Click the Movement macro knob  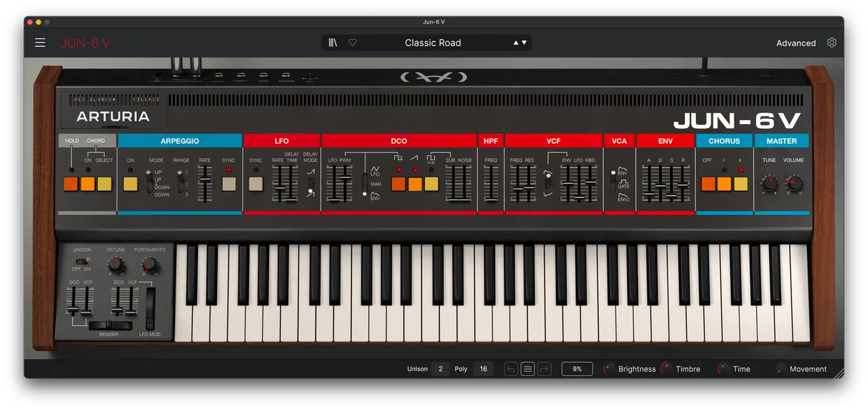pyautogui.click(x=781, y=369)
